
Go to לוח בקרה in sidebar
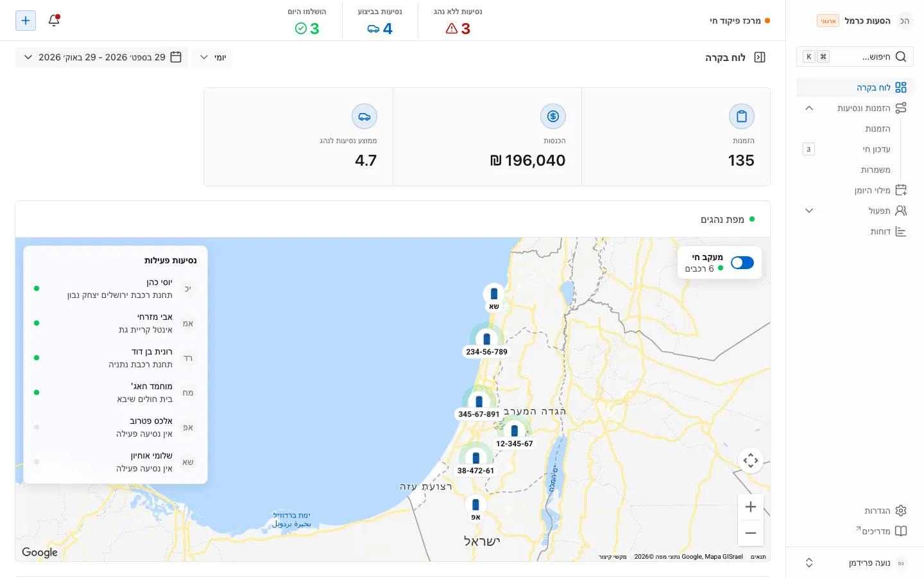click(855, 87)
